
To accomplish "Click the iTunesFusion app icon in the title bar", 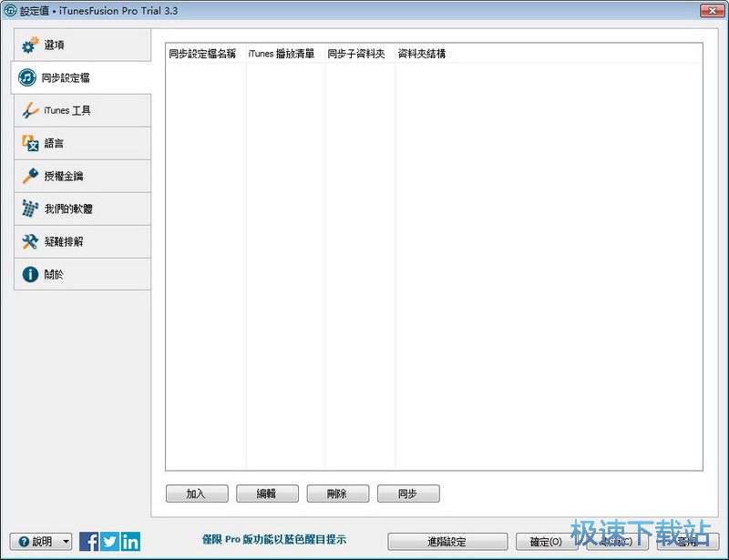I will click(9, 10).
